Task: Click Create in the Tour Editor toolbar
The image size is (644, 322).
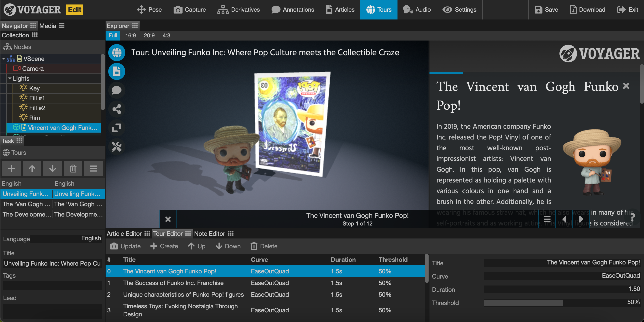Action: pos(164,246)
